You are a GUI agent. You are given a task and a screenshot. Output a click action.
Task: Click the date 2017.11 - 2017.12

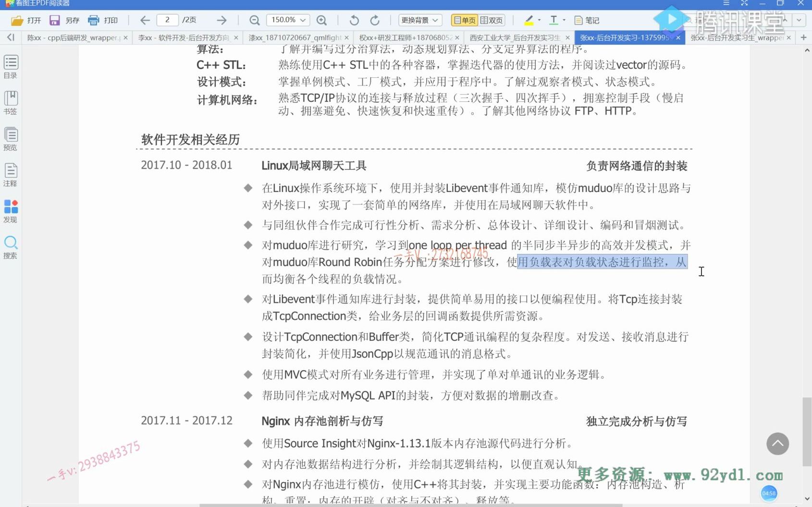(186, 421)
